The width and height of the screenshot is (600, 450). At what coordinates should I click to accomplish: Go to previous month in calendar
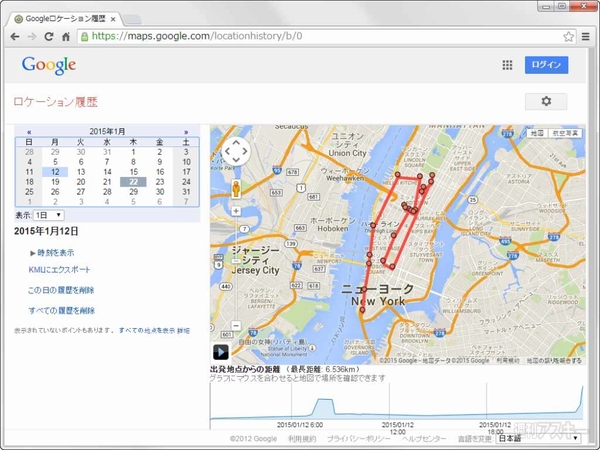(x=29, y=132)
